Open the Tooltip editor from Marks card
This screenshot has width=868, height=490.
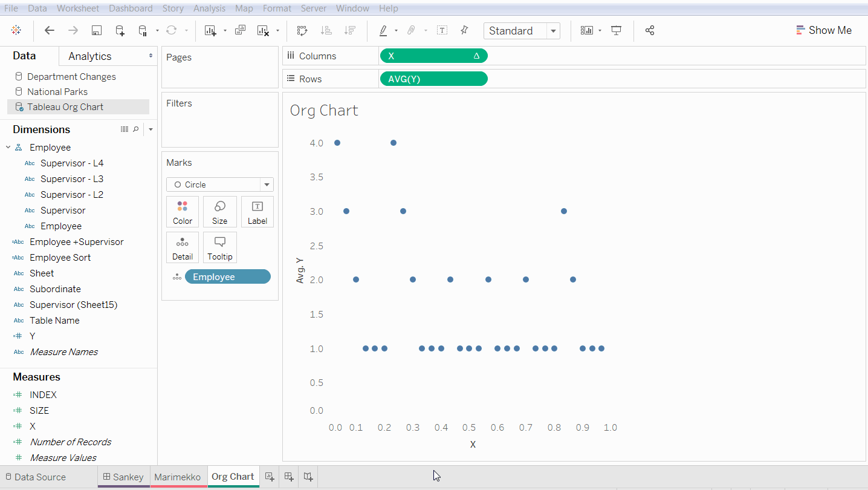pyautogui.click(x=219, y=247)
